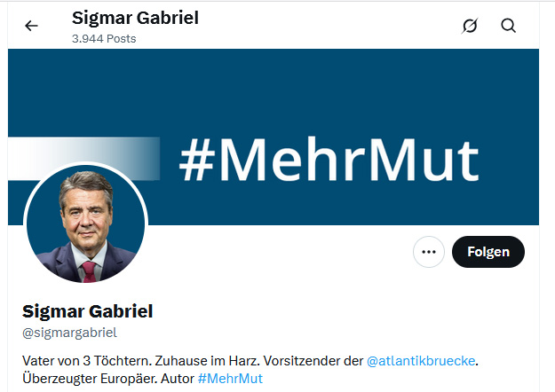The image size is (555, 392).
Task: Click the bold profile name below avatar
Action: (x=87, y=311)
